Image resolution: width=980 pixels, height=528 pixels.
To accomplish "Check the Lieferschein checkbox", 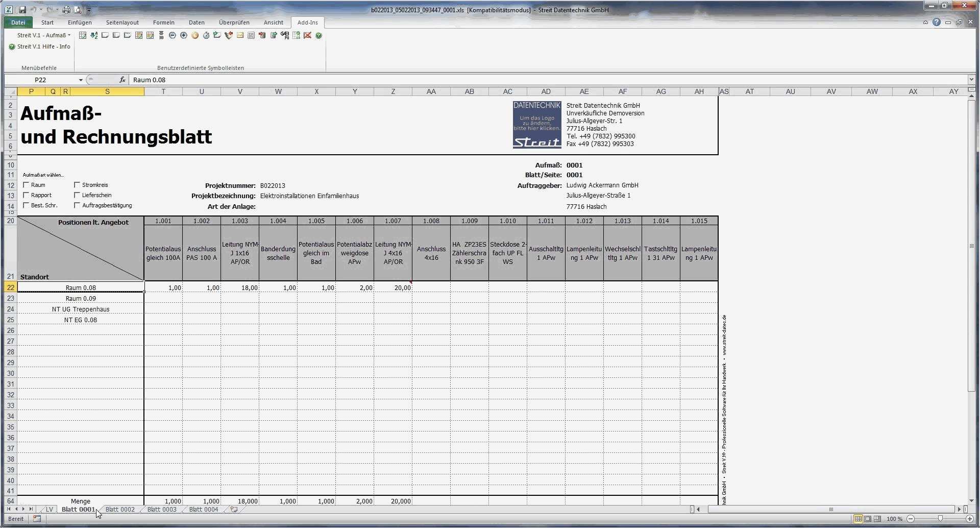I will click(78, 195).
